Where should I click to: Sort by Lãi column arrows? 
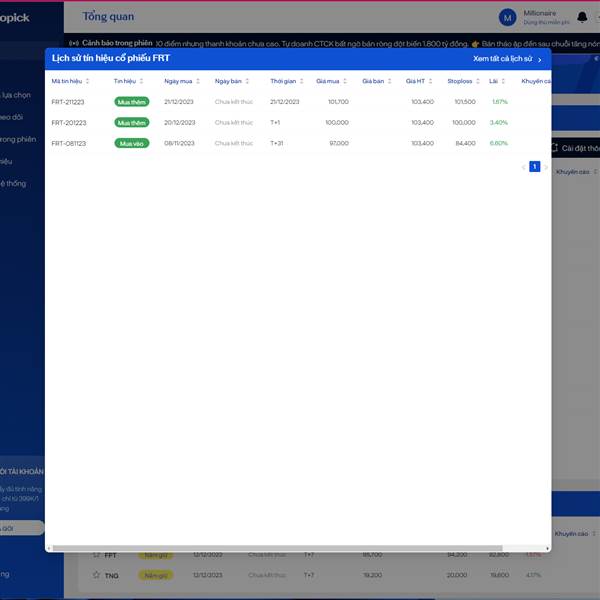click(x=503, y=81)
